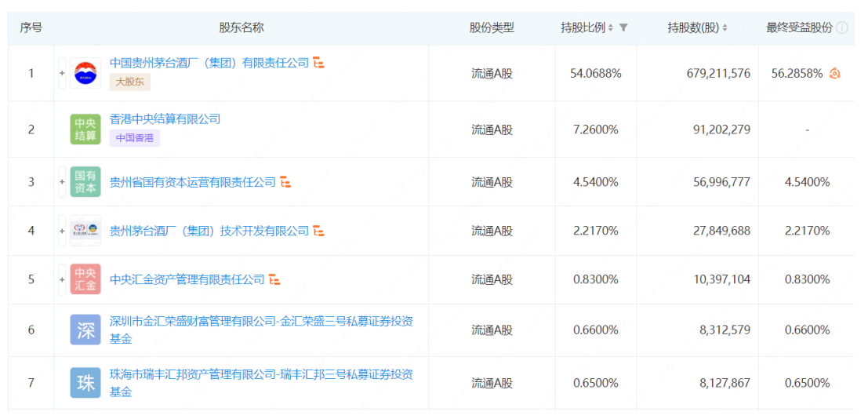The image size is (868, 419).
Task: Expand row 4 技术开发有限公司 with the plus toggle
Action: tap(62, 231)
